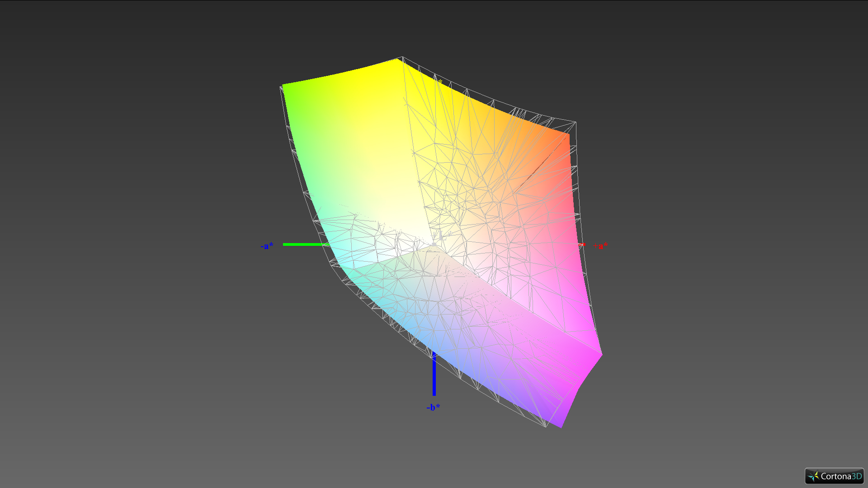Screen dimensions: 868x488
Task: Click the blue -a* axis label
Action: pyautogui.click(x=267, y=246)
